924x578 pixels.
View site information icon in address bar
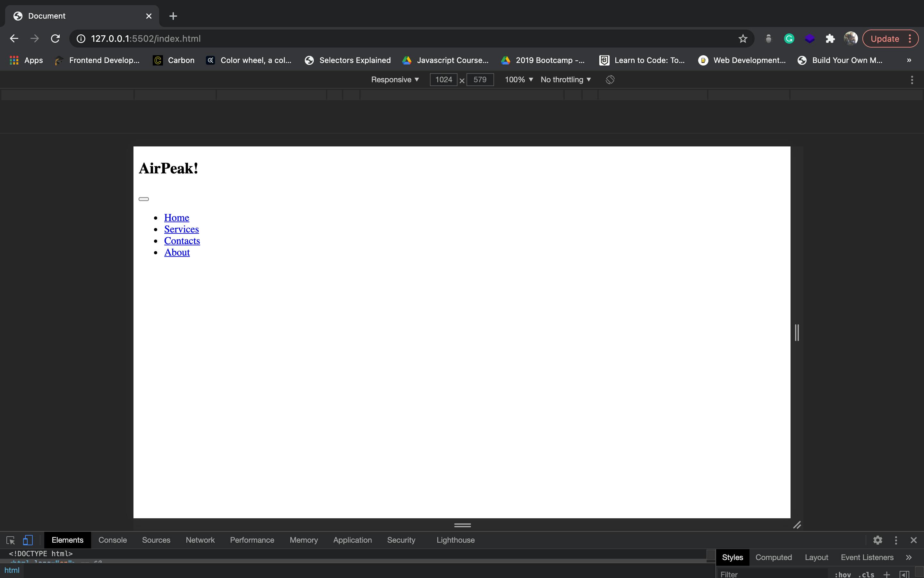[81, 39]
